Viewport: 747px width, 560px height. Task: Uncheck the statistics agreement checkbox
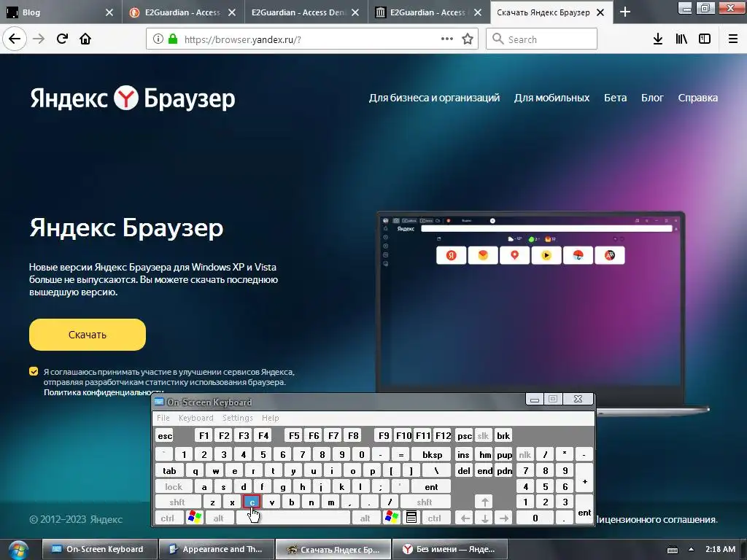point(34,371)
